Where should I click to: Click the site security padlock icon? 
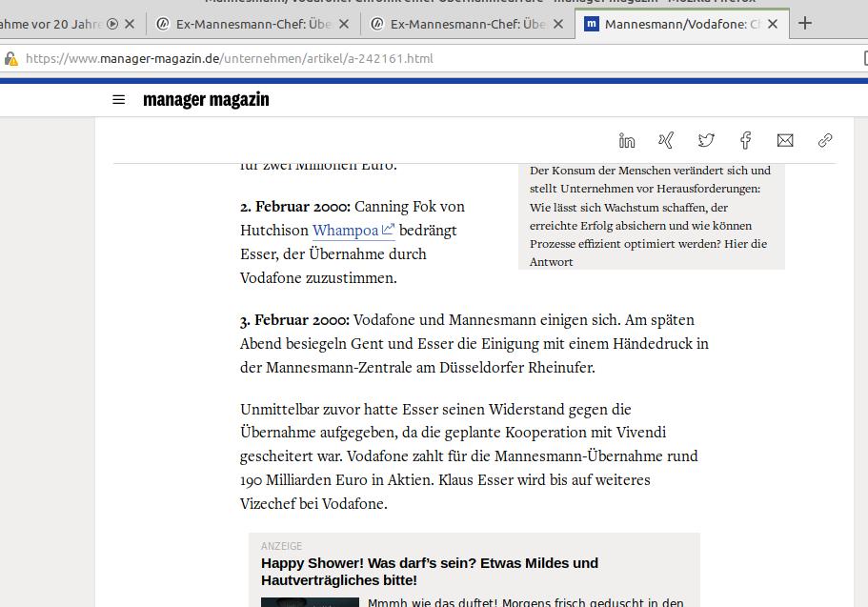pos(11,58)
